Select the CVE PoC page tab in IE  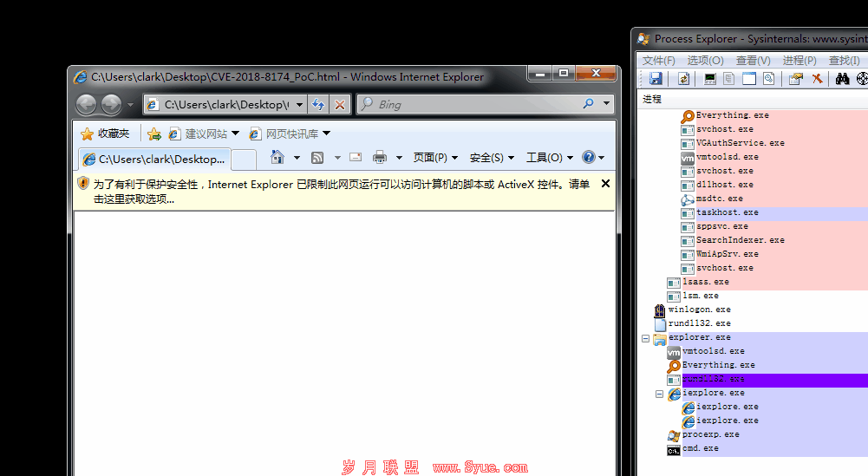[154, 159]
